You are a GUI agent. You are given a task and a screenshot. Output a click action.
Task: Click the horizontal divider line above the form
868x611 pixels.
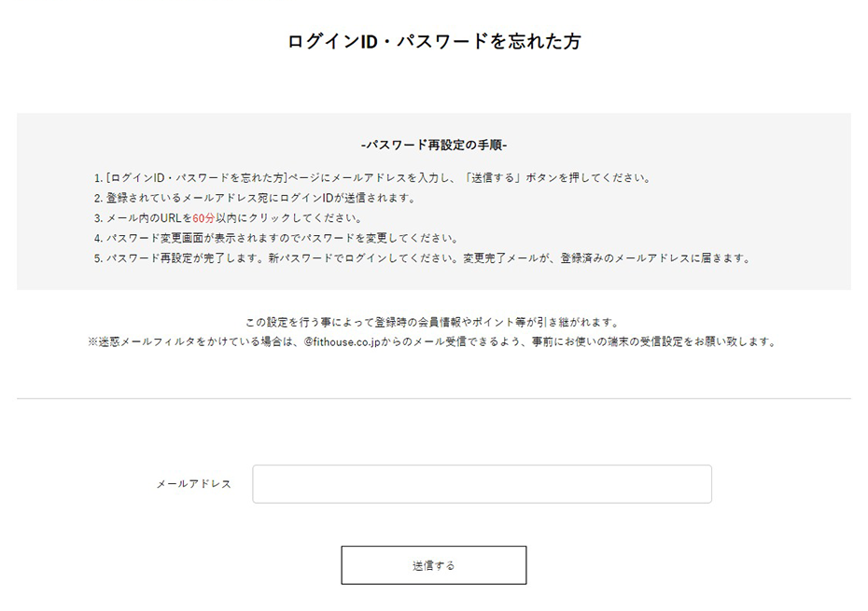[434, 399]
